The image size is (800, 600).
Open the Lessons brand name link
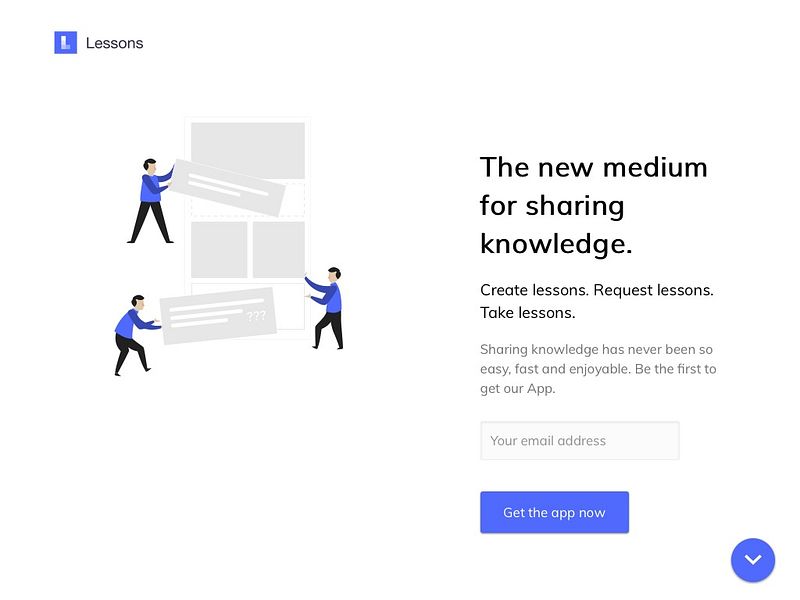(114, 43)
